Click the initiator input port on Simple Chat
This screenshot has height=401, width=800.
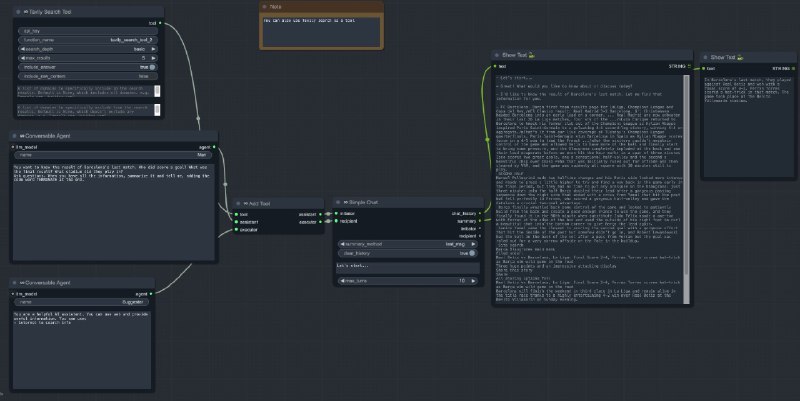pyautogui.click(x=336, y=213)
